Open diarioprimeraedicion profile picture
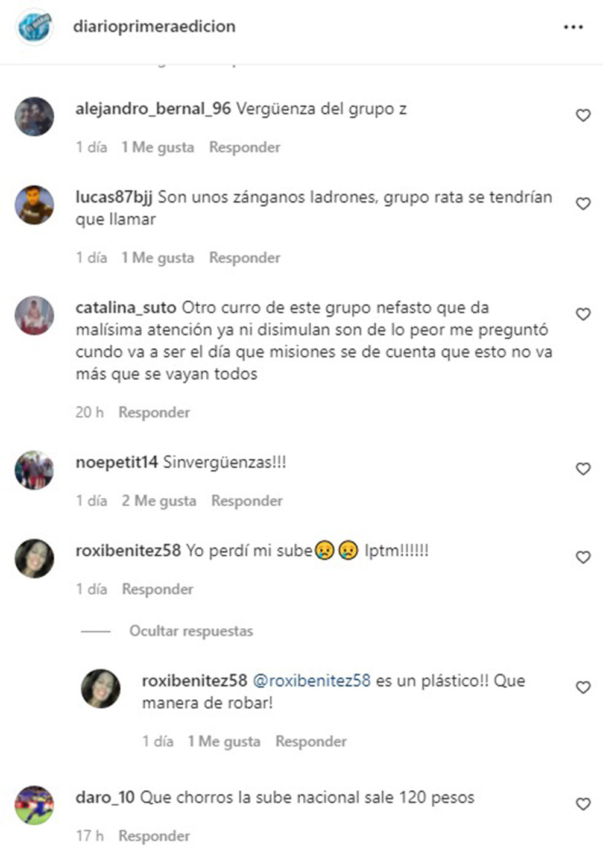The width and height of the screenshot is (603, 868). pyautogui.click(x=34, y=27)
